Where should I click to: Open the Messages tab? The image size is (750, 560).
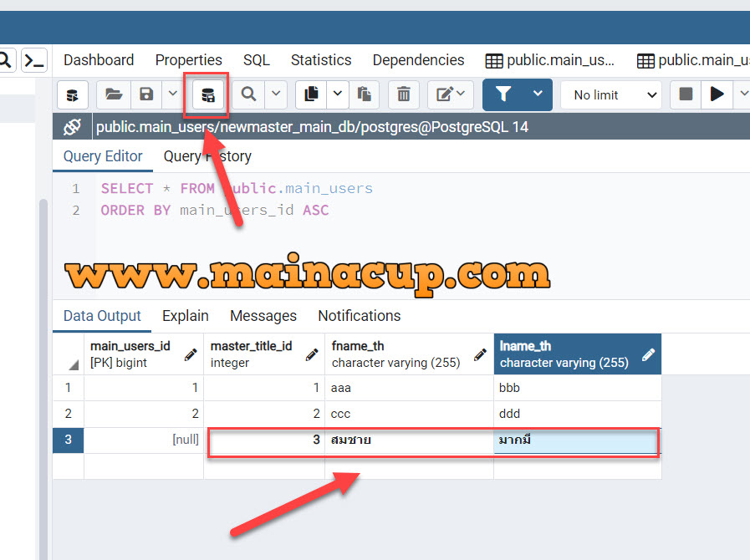click(263, 316)
